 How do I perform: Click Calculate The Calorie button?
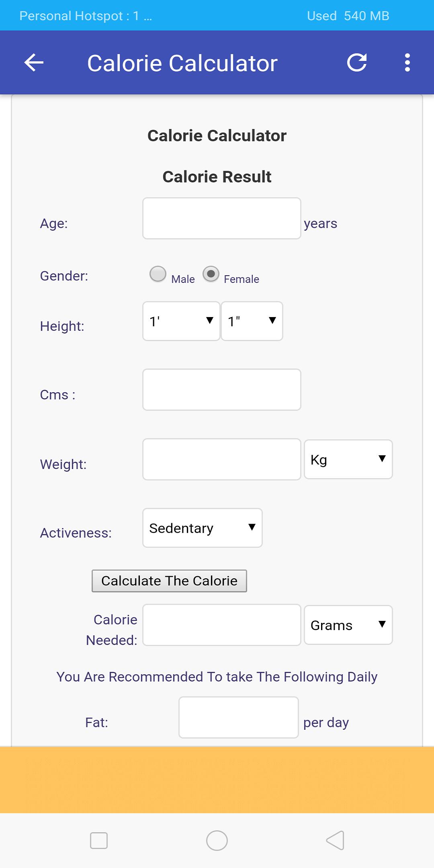[x=169, y=581]
